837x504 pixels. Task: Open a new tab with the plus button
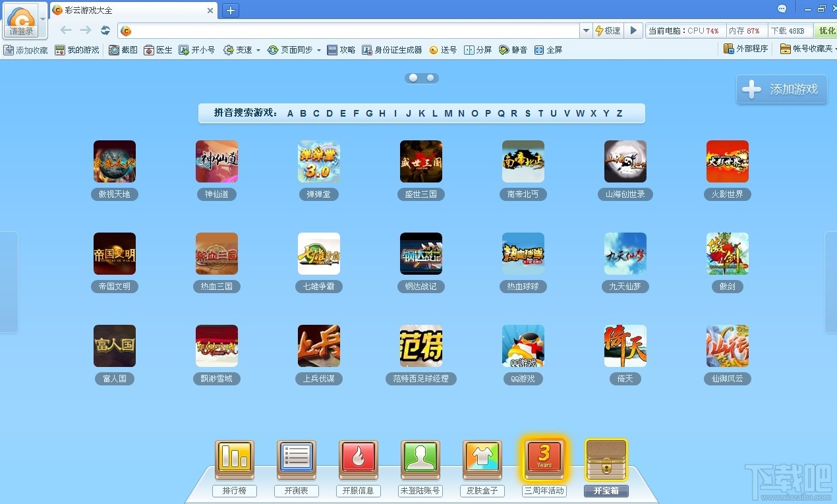231,10
